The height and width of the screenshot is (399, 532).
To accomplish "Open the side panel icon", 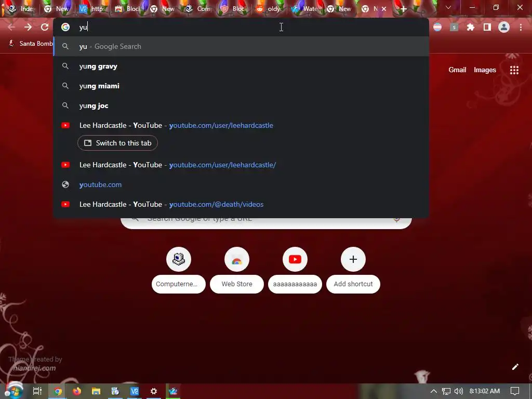I will point(487,27).
